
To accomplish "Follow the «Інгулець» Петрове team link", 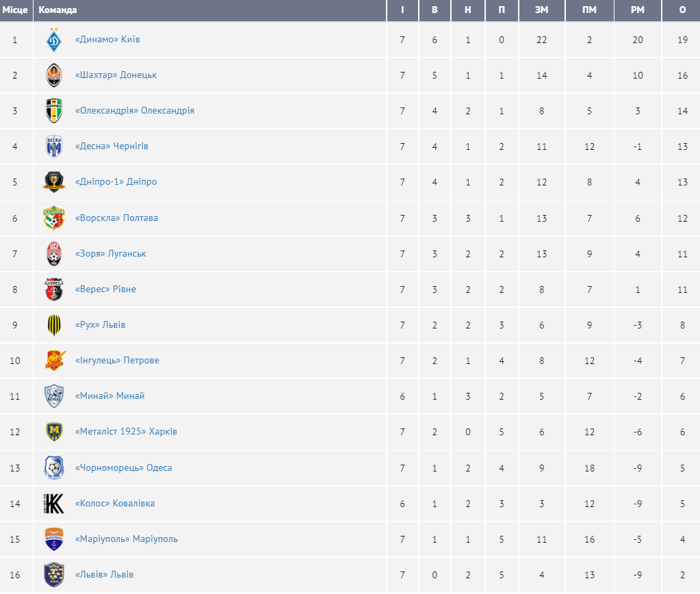I will [117, 361].
